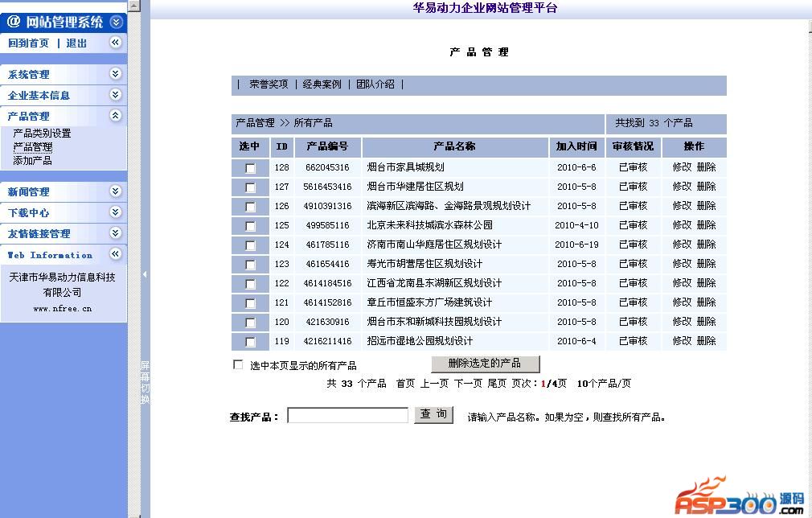Check the box for product ID 125
The height and width of the screenshot is (518, 812).
pyautogui.click(x=250, y=226)
